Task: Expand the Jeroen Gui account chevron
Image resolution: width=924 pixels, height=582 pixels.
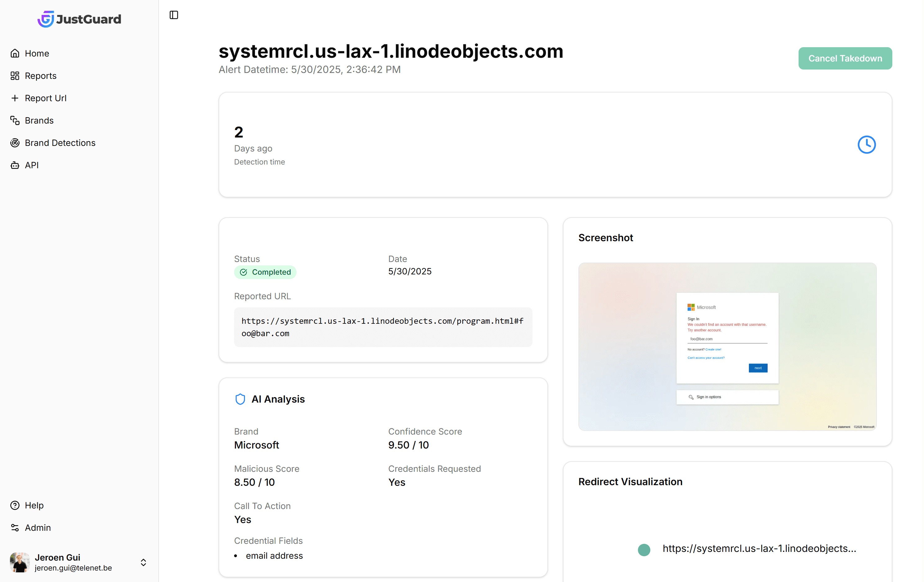Action: [x=143, y=563]
